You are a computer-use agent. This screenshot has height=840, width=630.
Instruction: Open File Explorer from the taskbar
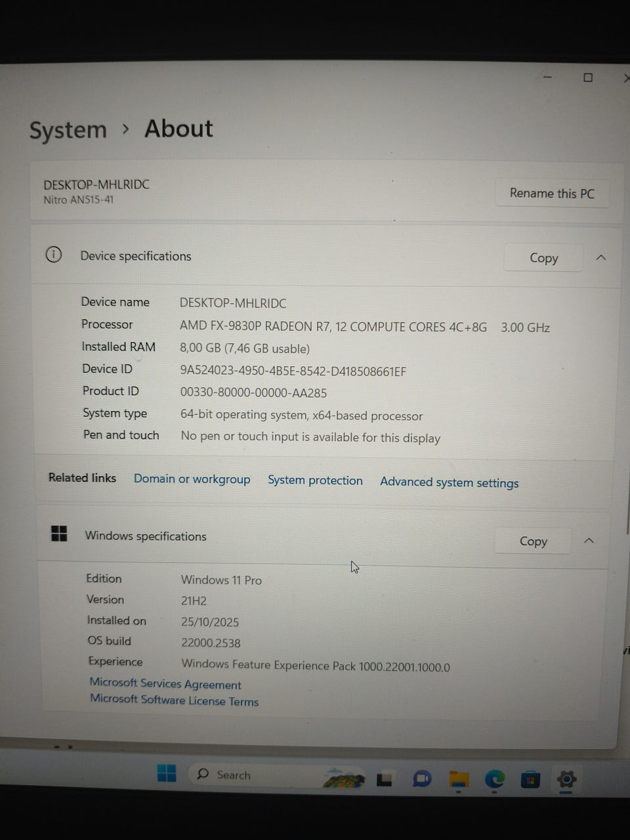coord(459,779)
